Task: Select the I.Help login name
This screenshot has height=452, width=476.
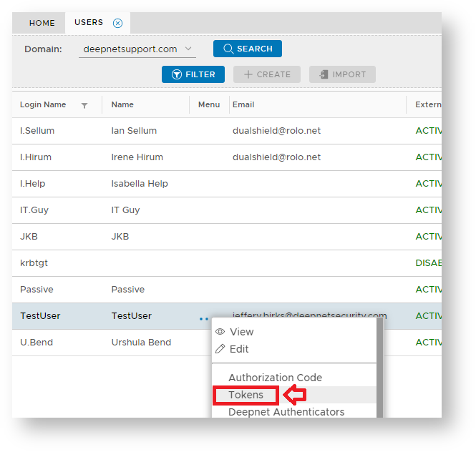Action: (x=32, y=184)
